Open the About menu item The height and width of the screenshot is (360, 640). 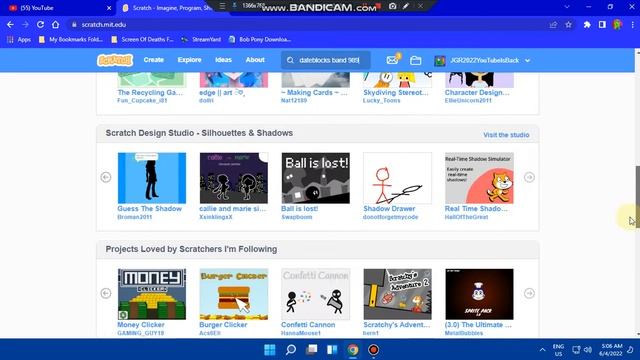point(255,60)
